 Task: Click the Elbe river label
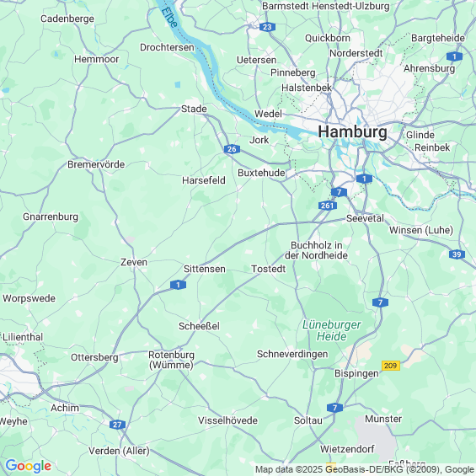pos(169,18)
